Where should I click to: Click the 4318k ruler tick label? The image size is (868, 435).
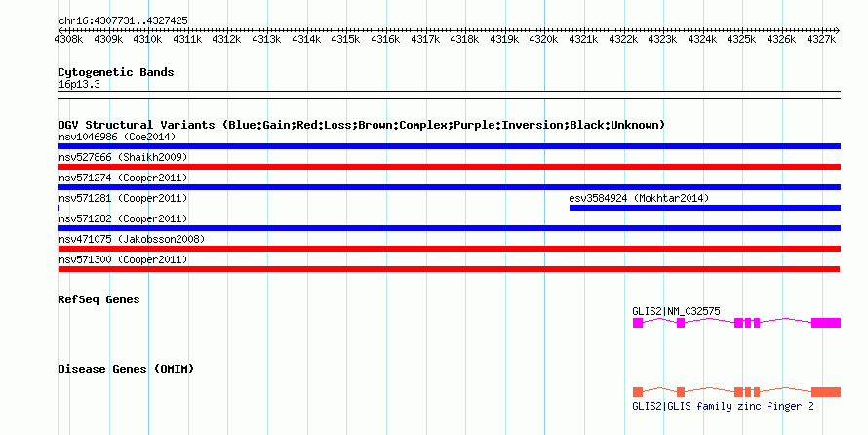click(464, 39)
